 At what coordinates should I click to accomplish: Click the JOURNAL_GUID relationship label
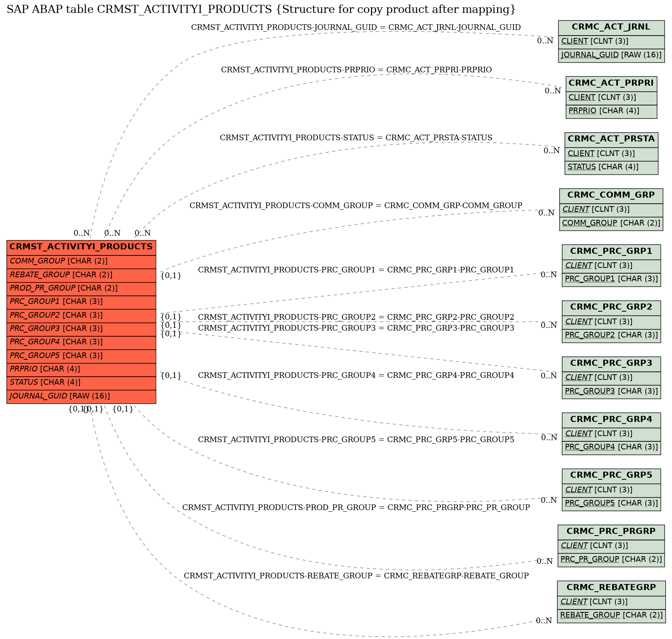pyautogui.click(x=356, y=27)
